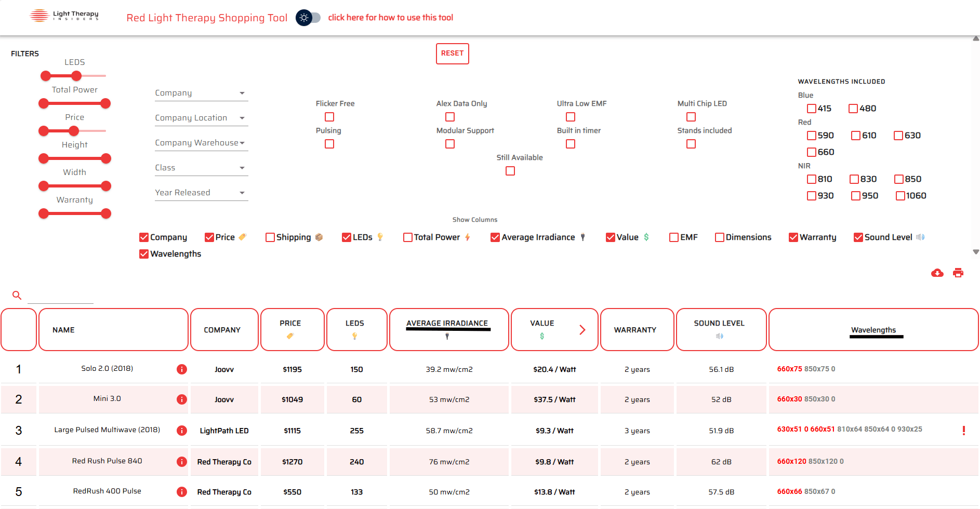Image resolution: width=980 pixels, height=509 pixels.
Task: Select the 850 wavelength checkbox
Action: (x=899, y=179)
